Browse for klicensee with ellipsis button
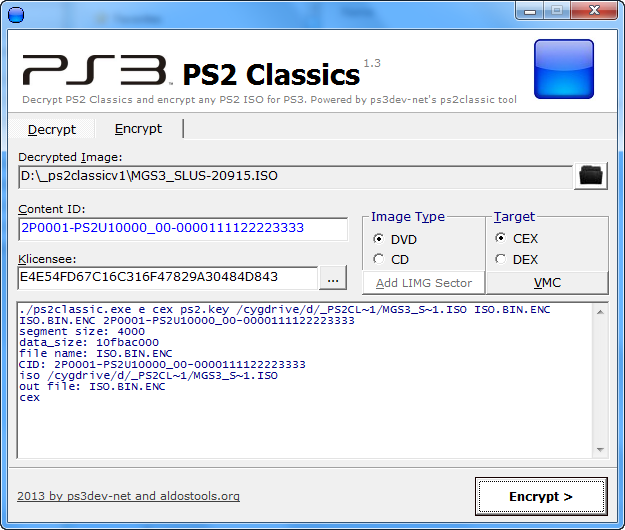 click(x=333, y=278)
